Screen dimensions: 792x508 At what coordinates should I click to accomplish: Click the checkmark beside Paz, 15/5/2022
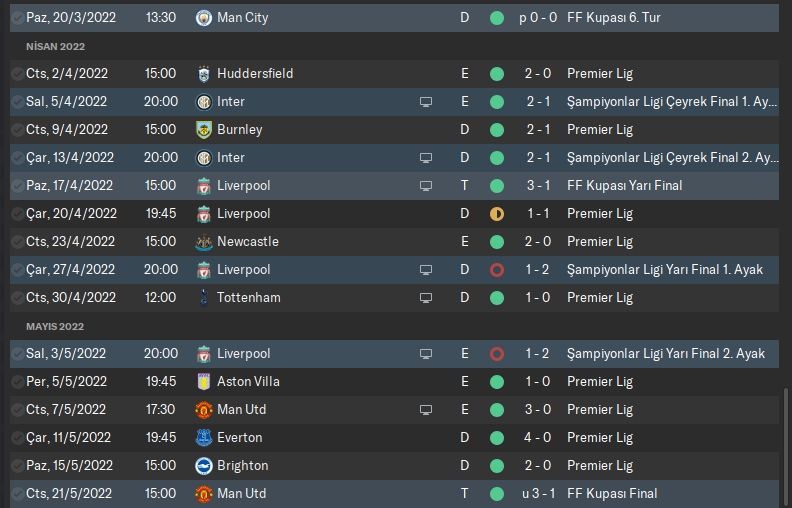click(17, 466)
